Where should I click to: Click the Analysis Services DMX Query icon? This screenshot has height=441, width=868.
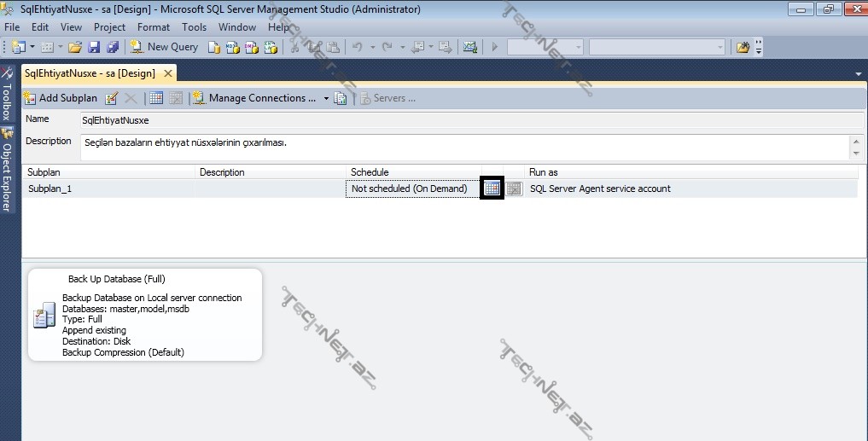pyautogui.click(x=251, y=47)
